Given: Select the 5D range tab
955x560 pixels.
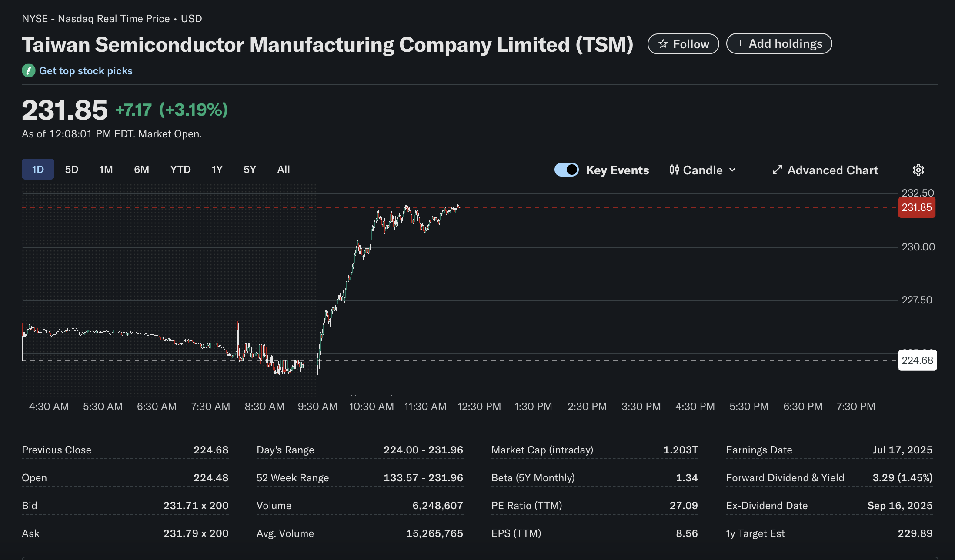Looking at the screenshot, I should point(72,169).
